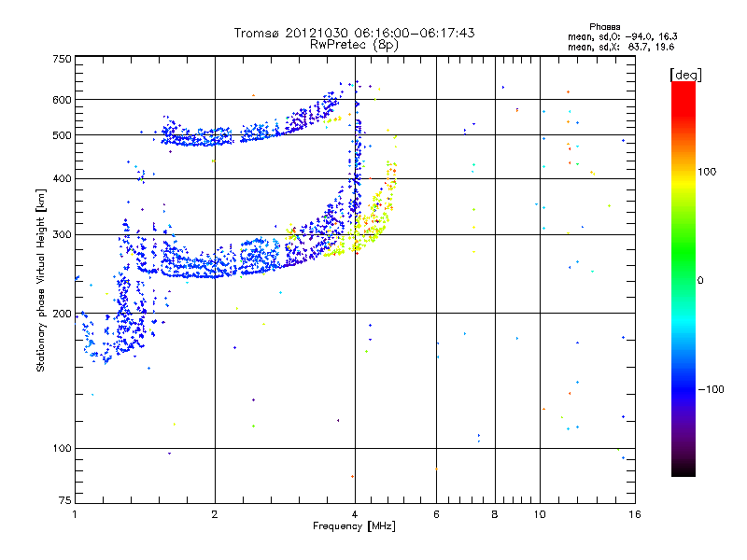Viewport: 747px width, 560px height.
Task: Click the 'Stationary phase Virtual Height [km]' axis label
Action: click(x=41, y=280)
